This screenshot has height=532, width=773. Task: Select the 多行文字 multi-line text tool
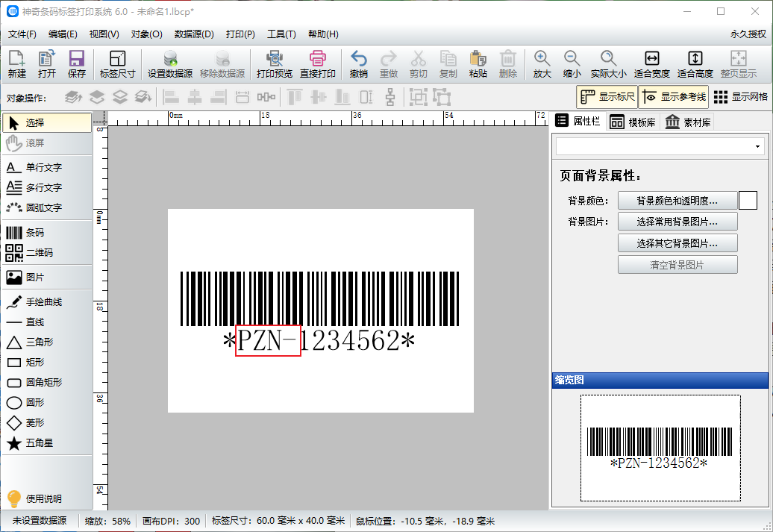pos(47,188)
